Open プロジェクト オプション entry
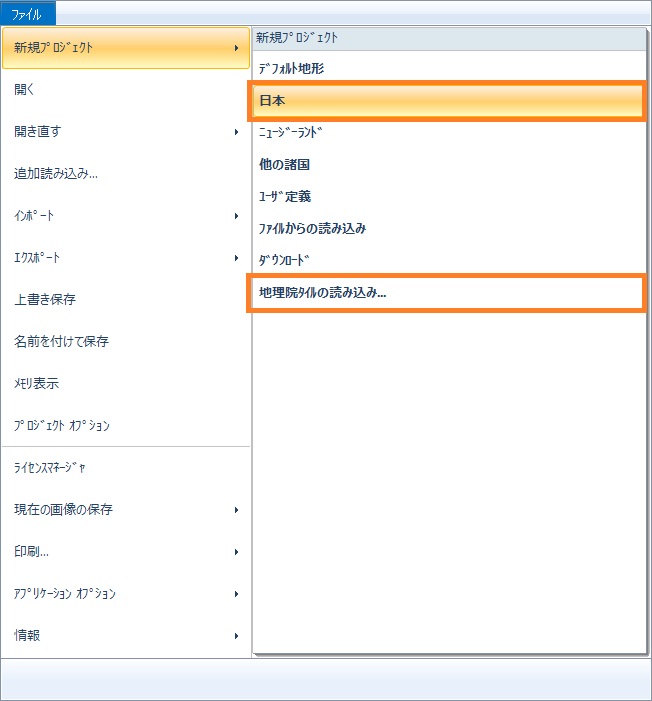Image resolution: width=652 pixels, height=701 pixels. coord(126,426)
